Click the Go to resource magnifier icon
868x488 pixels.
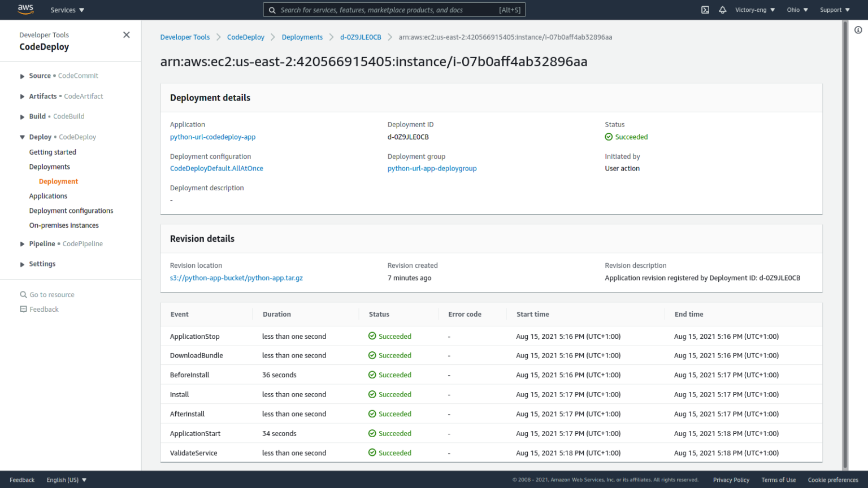(23, 294)
